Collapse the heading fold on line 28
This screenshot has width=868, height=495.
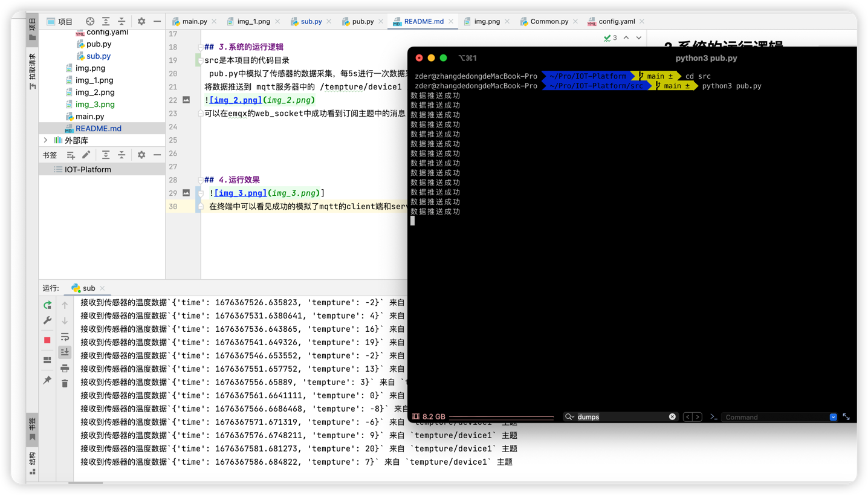coord(200,180)
